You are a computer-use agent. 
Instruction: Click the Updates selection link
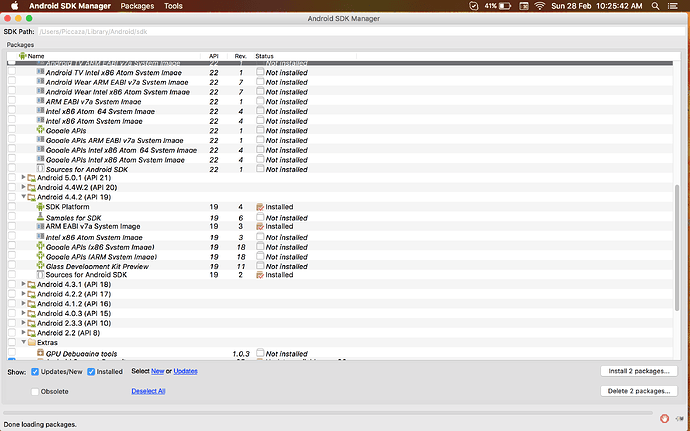tap(185, 371)
